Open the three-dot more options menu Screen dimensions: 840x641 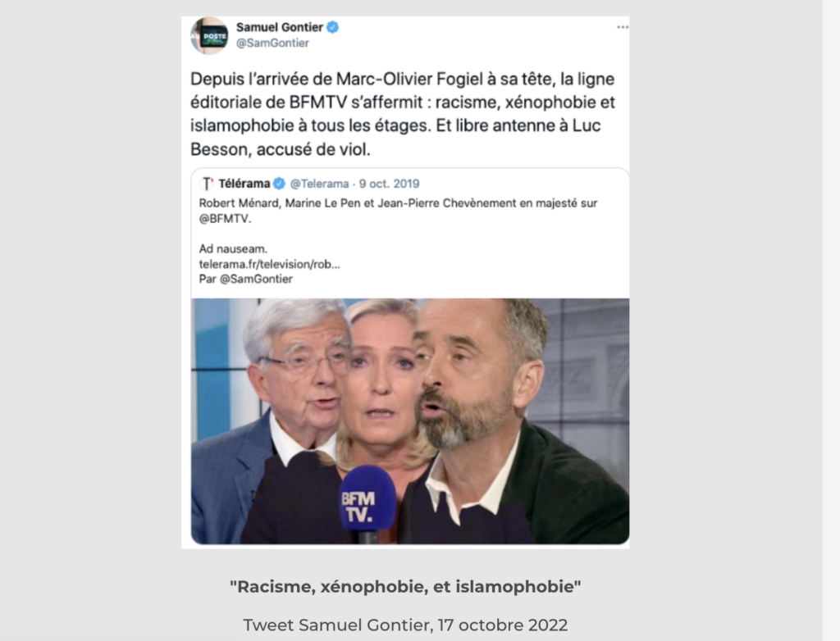point(622,27)
